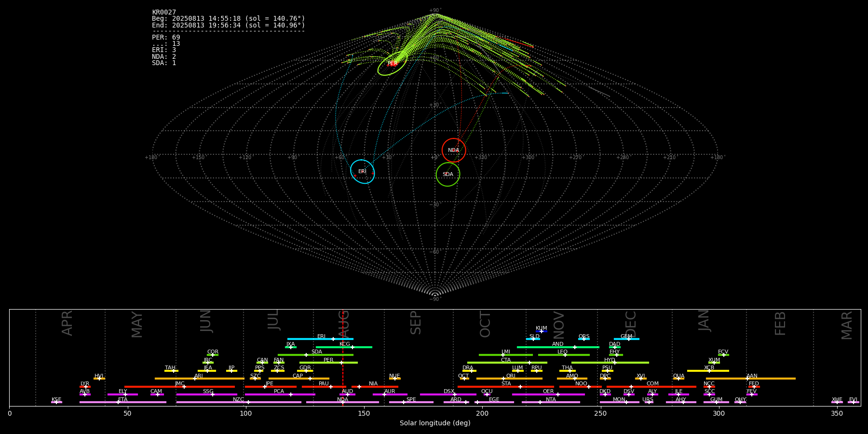Select the 'Beg: 20250813 14:55:18' line

pos(229,19)
